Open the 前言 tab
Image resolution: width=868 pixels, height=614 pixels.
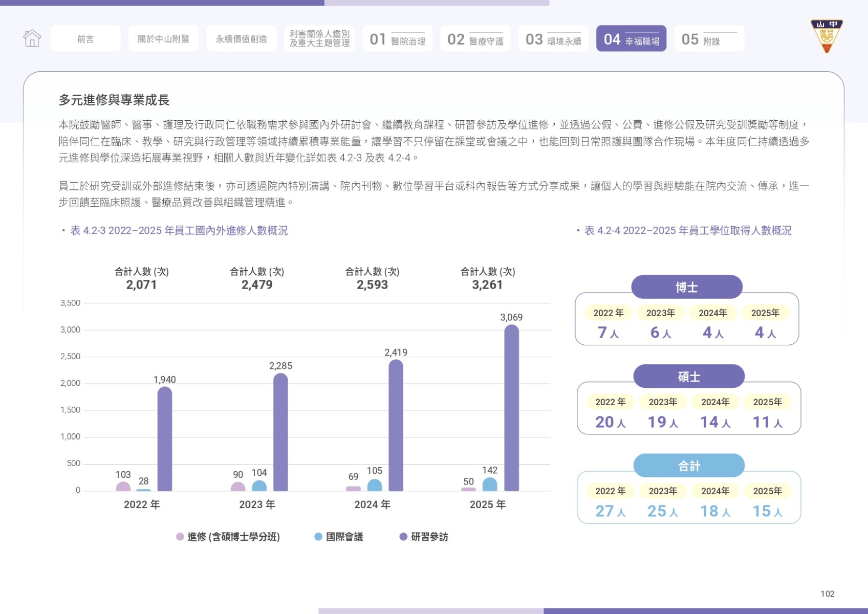[x=85, y=38]
